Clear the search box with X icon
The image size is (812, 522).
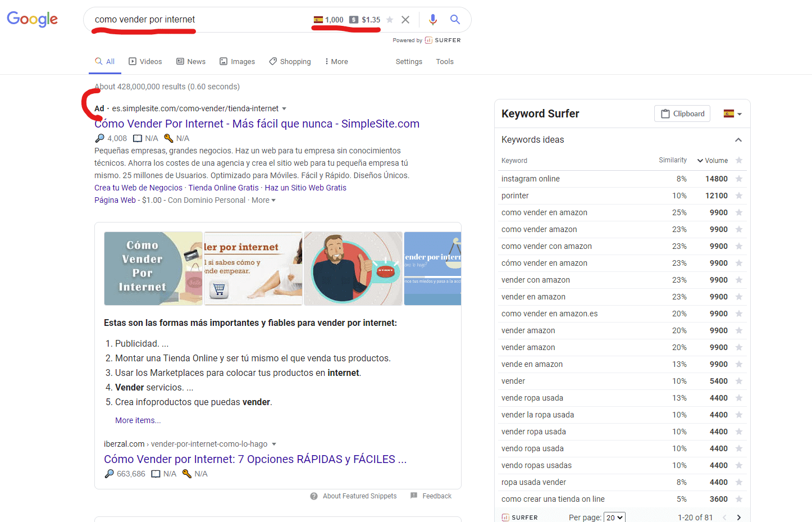click(x=405, y=20)
